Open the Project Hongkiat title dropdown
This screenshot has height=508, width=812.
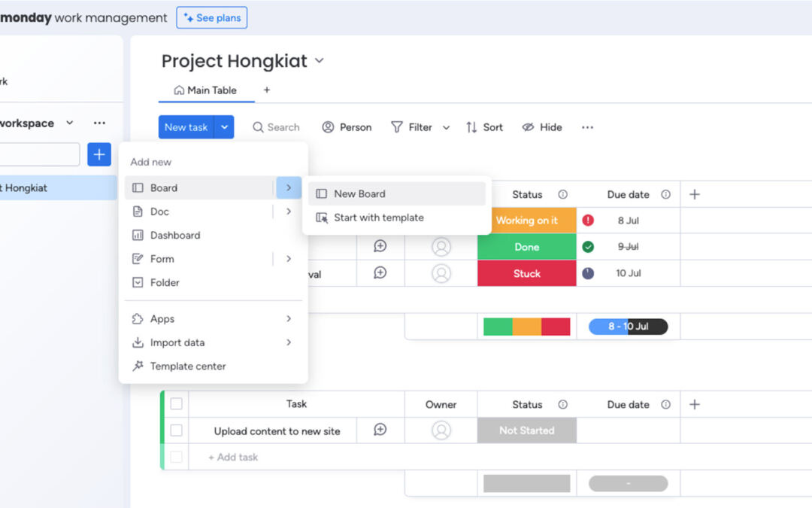(320, 61)
